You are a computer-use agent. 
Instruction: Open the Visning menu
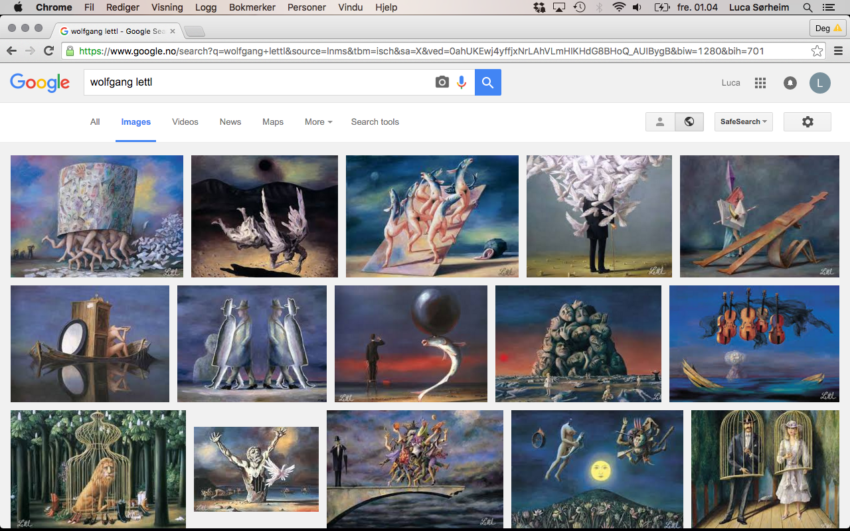click(167, 7)
